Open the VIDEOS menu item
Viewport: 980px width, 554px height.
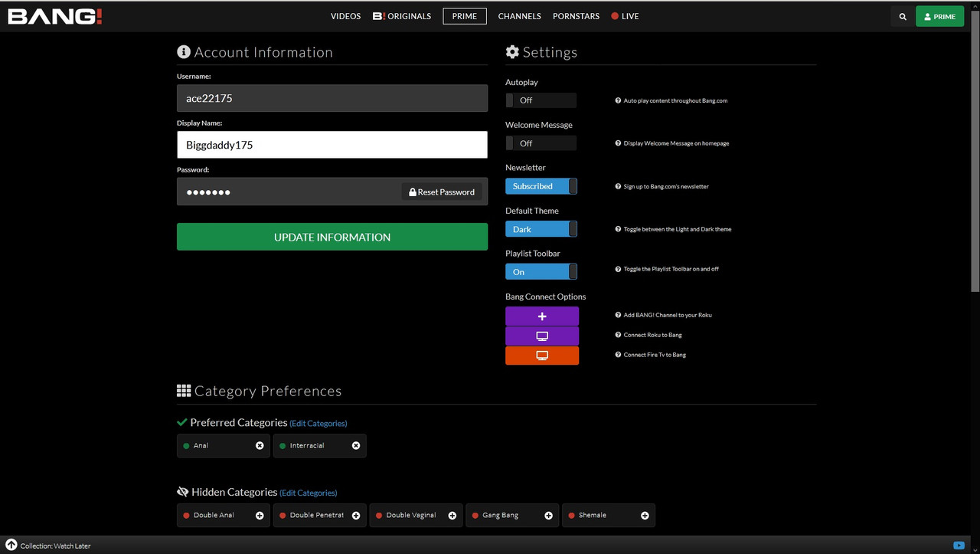pos(345,16)
